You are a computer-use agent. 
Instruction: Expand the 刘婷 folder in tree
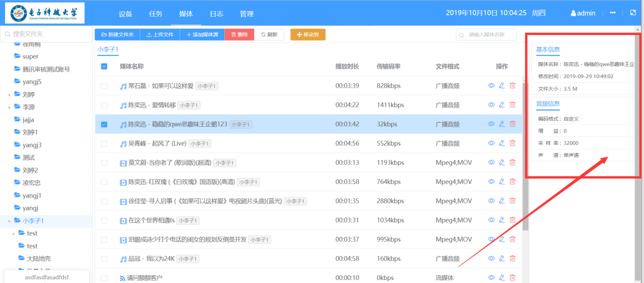coord(9,95)
